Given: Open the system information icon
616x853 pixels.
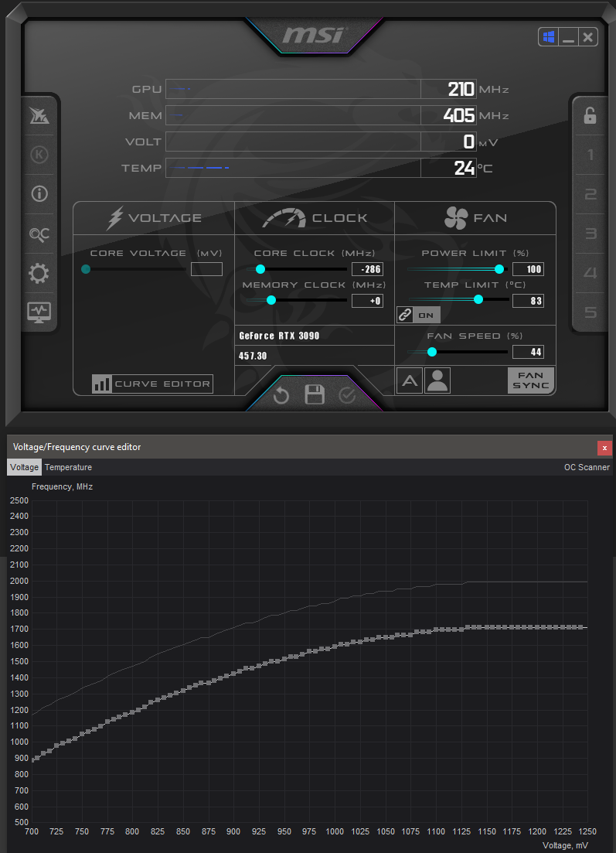Looking at the screenshot, I should [x=39, y=193].
